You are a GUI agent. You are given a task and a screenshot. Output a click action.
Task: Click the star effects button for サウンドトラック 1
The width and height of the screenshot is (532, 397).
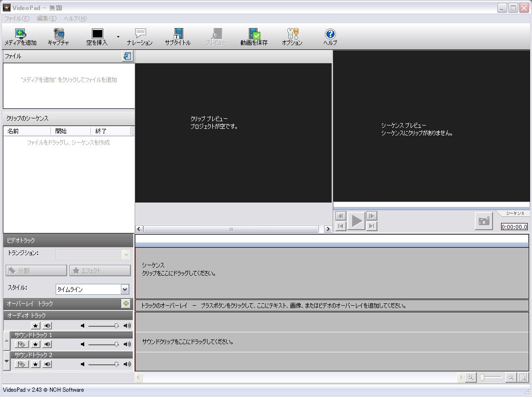(x=35, y=344)
